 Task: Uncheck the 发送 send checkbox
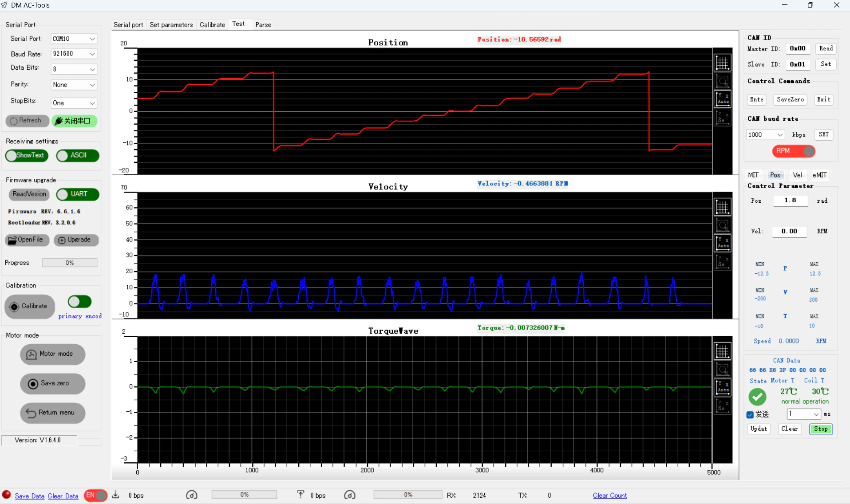point(750,414)
